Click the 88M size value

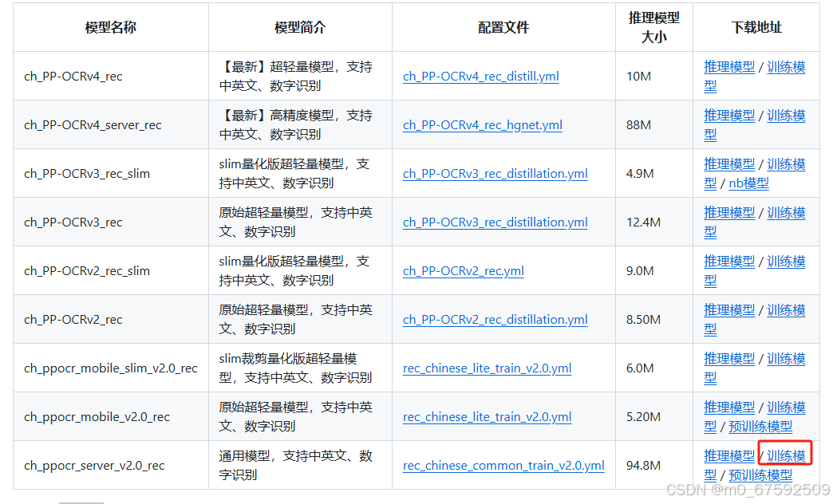638,125
